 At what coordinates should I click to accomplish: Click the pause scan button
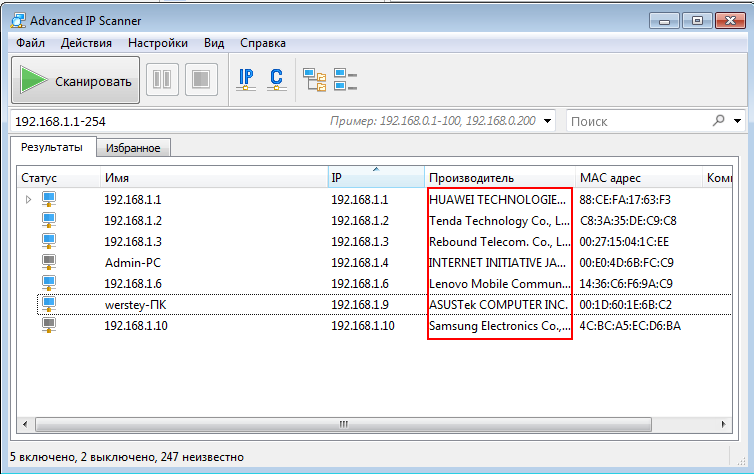[162, 79]
